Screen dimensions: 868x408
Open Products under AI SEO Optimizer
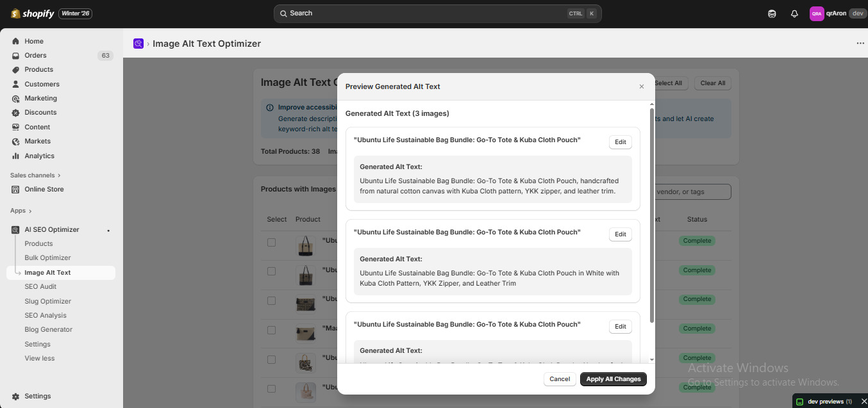coord(38,243)
